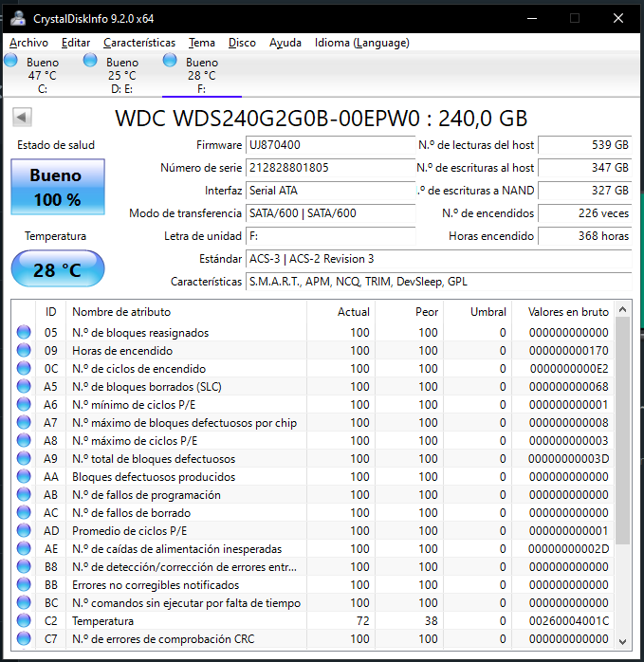Click the Bueno 100 % health status button
644x662 pixels.
(x=58, y=187)
